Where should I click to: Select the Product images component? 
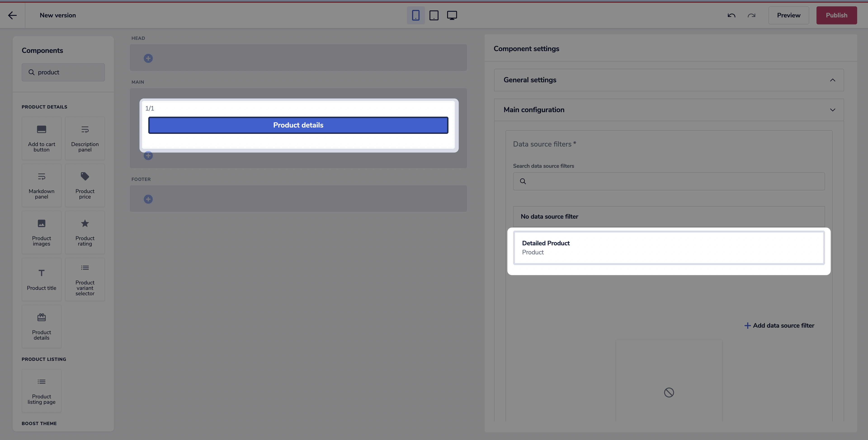click(41, 232)
